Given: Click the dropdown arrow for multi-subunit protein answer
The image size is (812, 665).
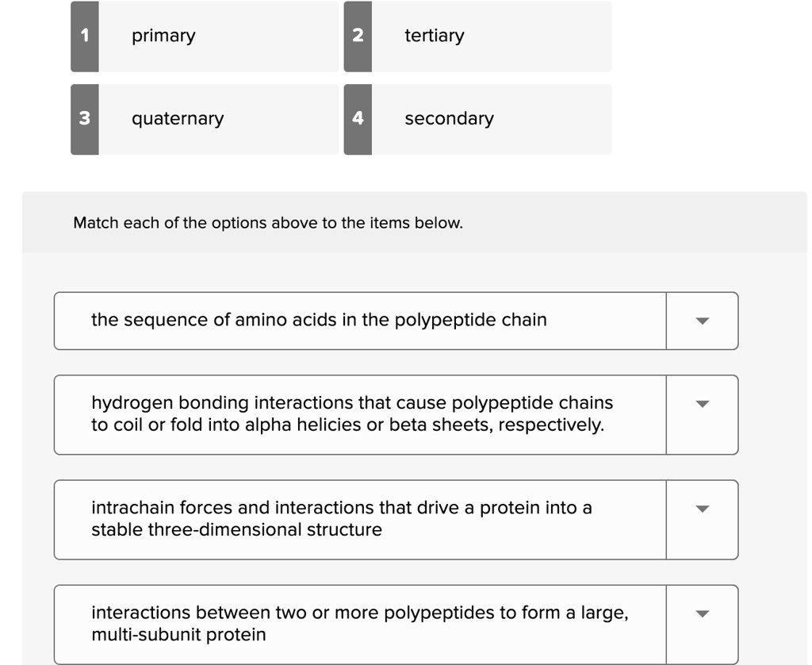Looking at the screenshot, I should (x=702, y=613).
